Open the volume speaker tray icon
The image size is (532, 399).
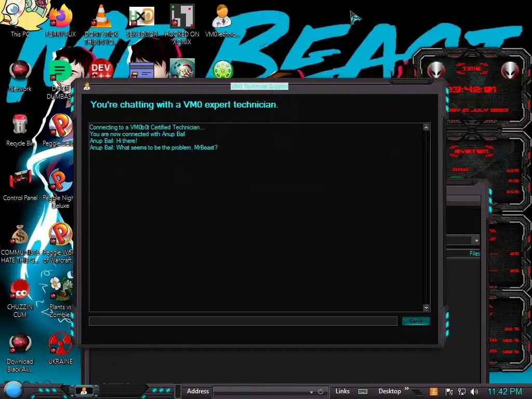pos(474,392)
